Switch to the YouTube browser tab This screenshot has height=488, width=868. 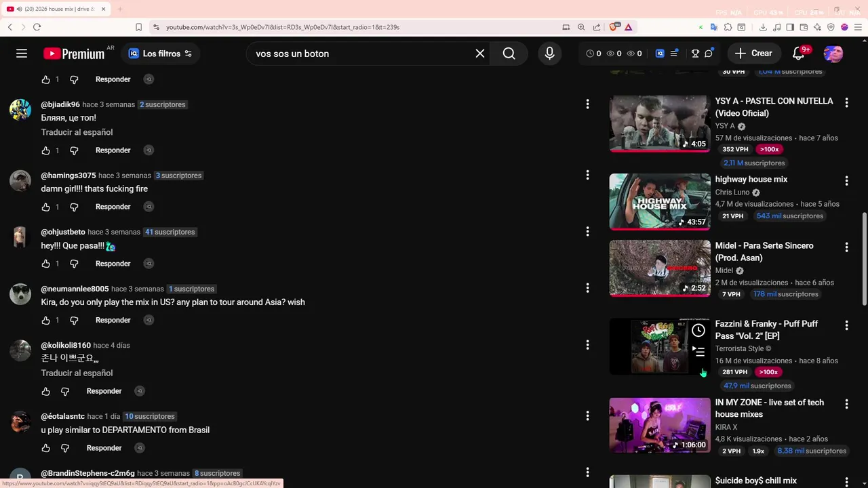(57, 9)
